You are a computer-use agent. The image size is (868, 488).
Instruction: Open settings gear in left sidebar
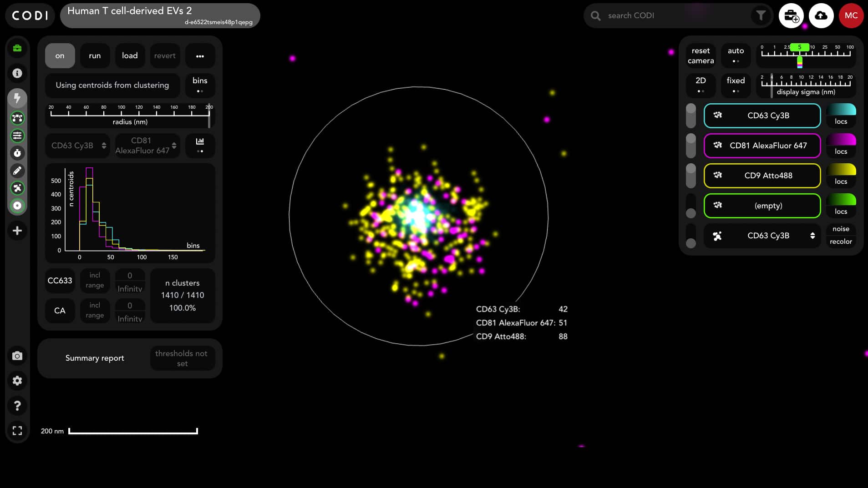pyautogui.click(x=17, y=381)
